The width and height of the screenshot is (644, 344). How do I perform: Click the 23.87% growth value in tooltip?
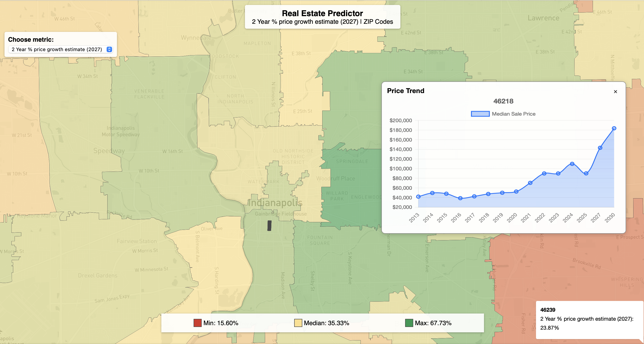coord(549,328)
